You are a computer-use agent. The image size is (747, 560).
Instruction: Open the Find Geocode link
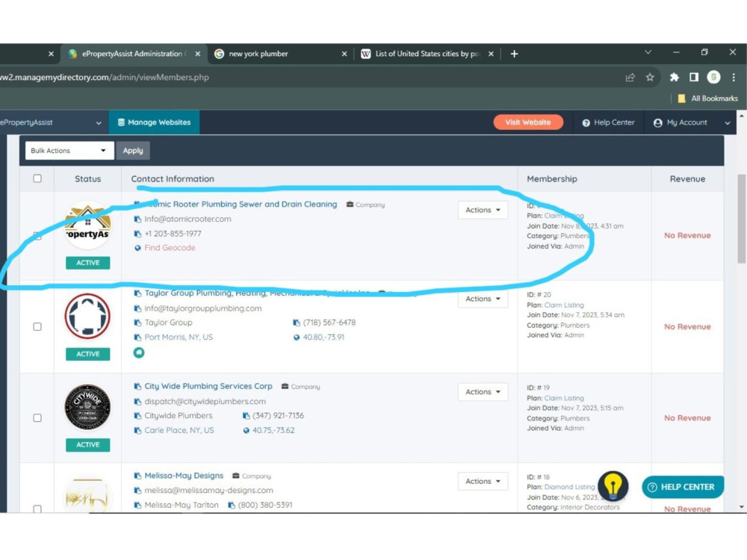170,248
